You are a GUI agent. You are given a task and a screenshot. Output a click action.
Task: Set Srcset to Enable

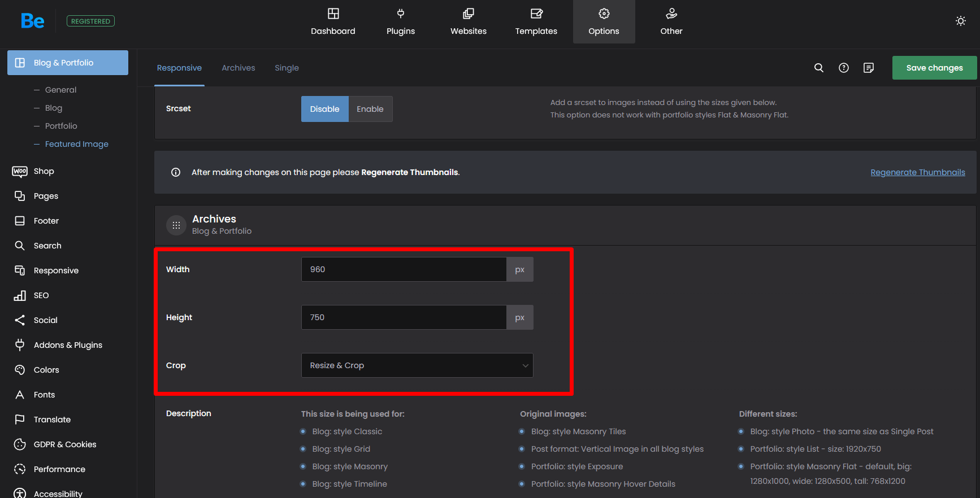click(370, 109)
